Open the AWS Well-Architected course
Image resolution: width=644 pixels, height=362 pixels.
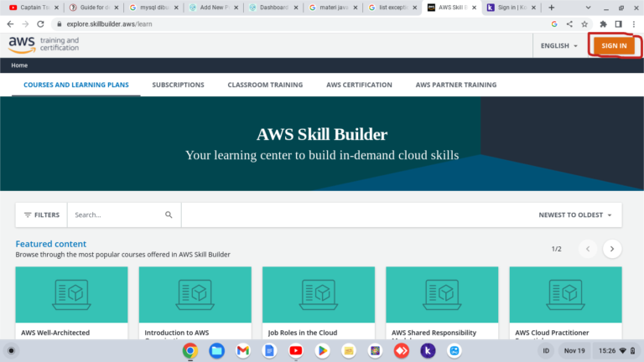pos(55,333)
